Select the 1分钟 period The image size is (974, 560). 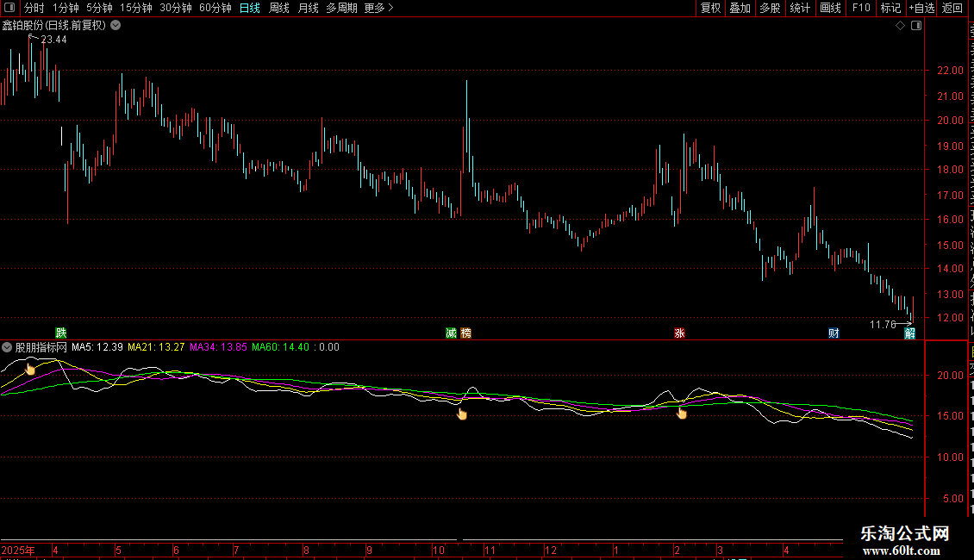pos(66,8)
